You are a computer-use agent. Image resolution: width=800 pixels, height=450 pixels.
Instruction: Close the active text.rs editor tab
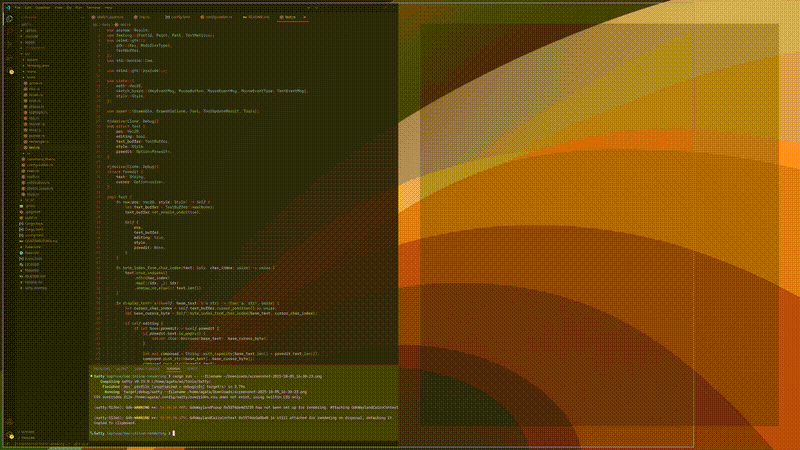(305, 17)
